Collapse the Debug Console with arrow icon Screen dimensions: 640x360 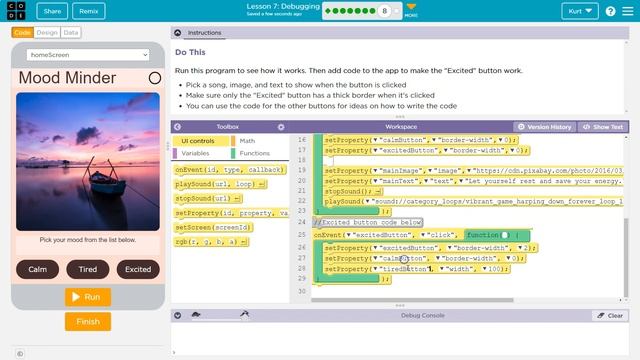pyautogui.click(x=178, y=316)
